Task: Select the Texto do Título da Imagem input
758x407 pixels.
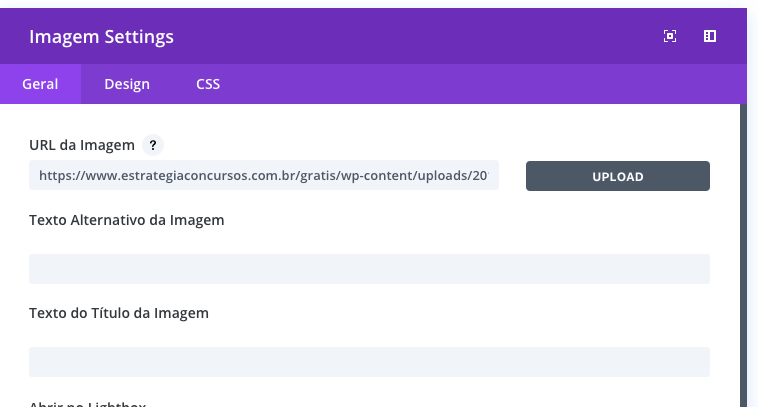Action: coord(369,362)
